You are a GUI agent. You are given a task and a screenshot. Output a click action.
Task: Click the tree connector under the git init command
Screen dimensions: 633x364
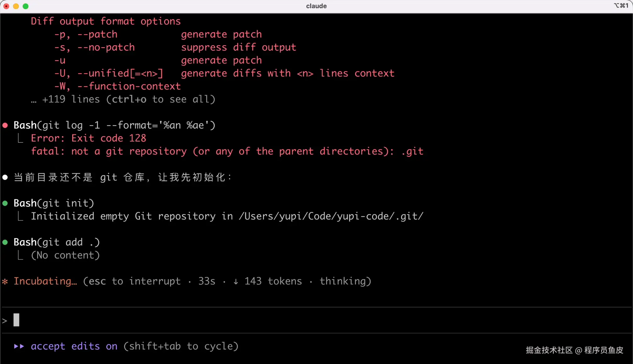click(20, 216)
